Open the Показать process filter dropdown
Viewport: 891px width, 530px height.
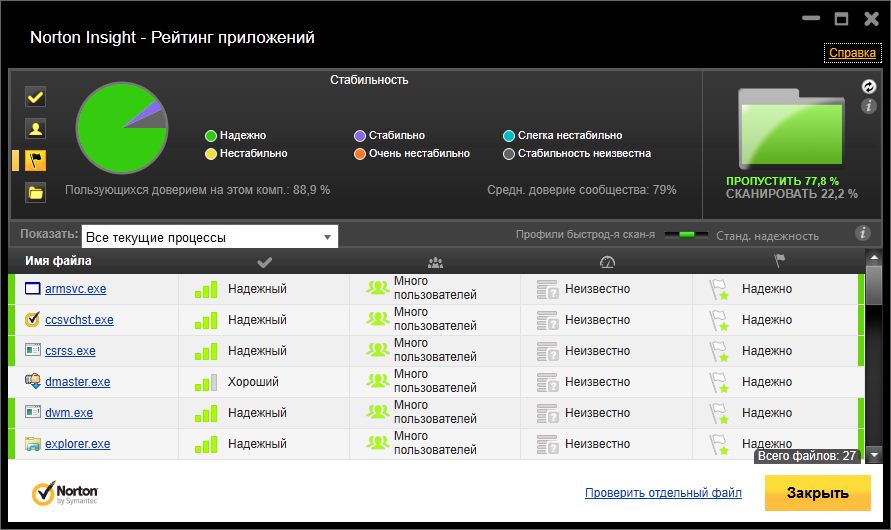coord(210,237)
